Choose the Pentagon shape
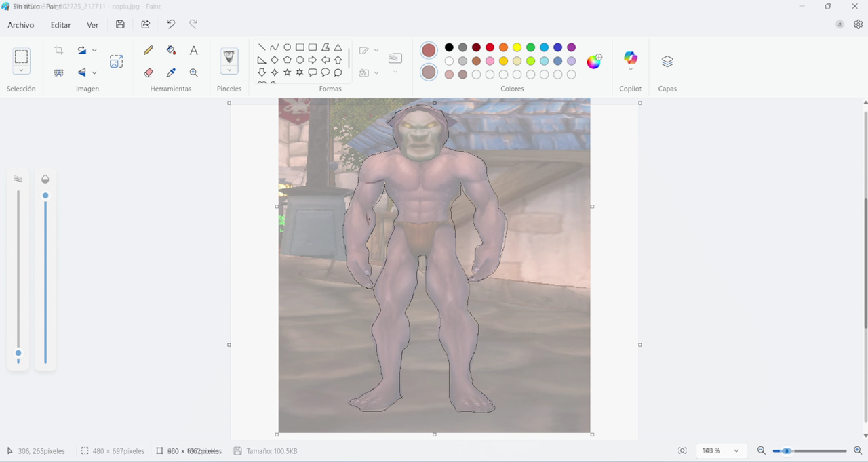868x462 pixels. [288, 60]
